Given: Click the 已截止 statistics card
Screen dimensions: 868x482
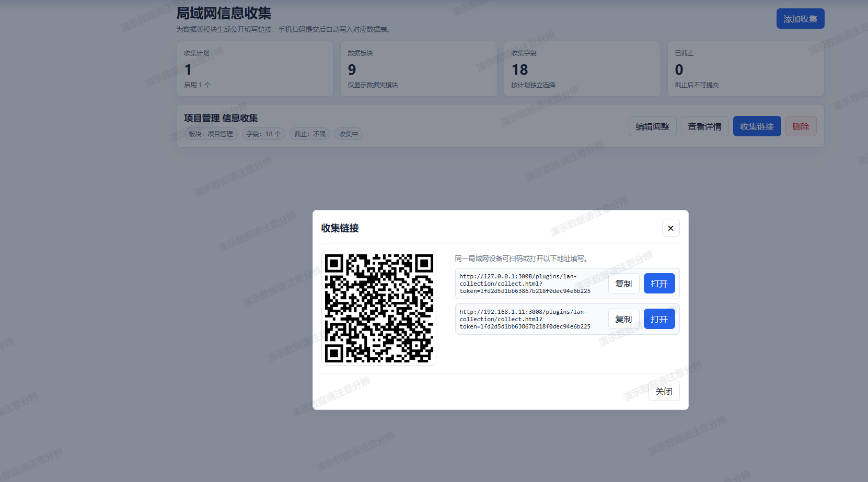Looking at the screenshot, I should click(746, 68).
